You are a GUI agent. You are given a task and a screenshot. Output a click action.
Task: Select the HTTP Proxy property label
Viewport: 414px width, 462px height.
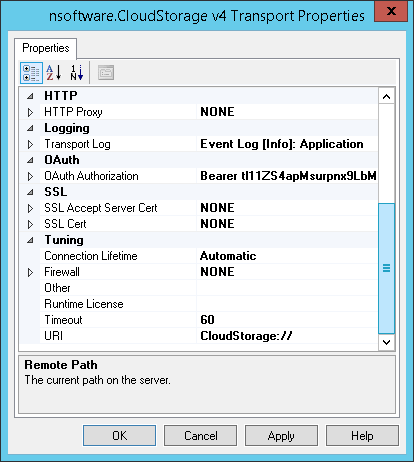(x=73, y=112)
